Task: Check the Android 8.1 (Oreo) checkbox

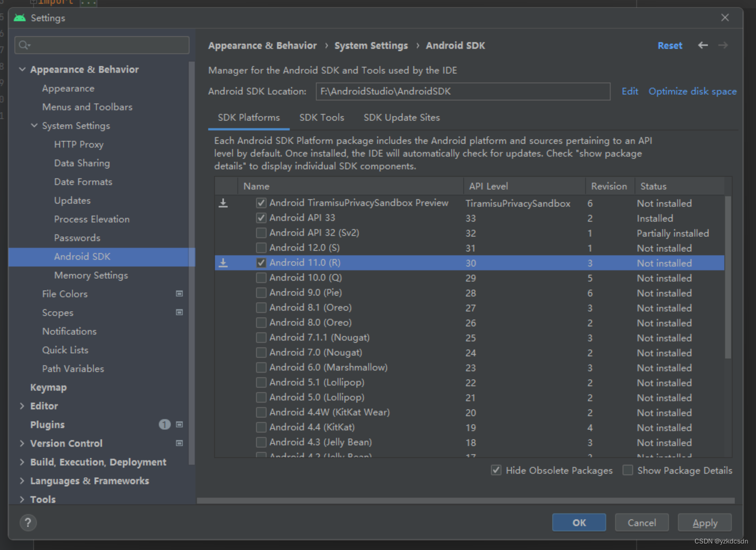Action: point(261,308)
